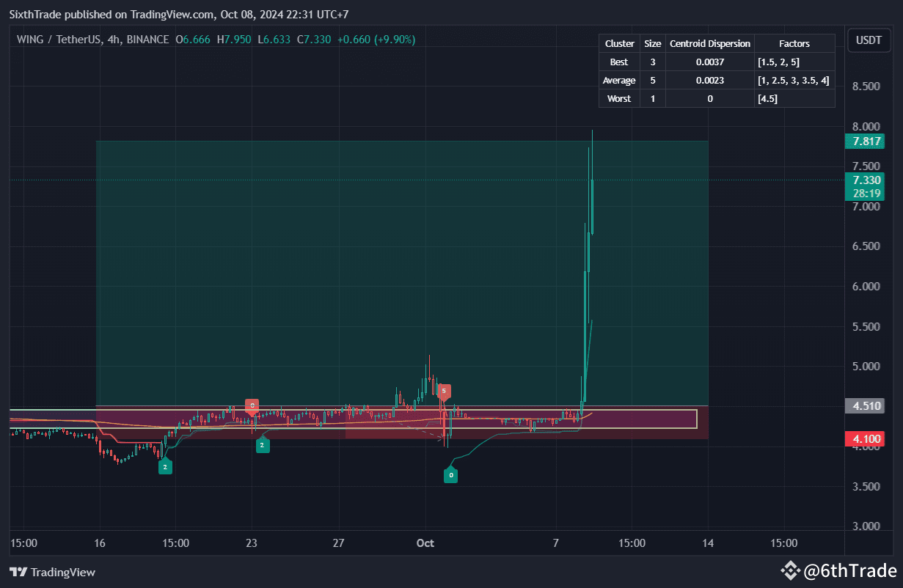Click the Oct label on the time axis
Viewport: 903px width, 588px height.
pos(425,543)
